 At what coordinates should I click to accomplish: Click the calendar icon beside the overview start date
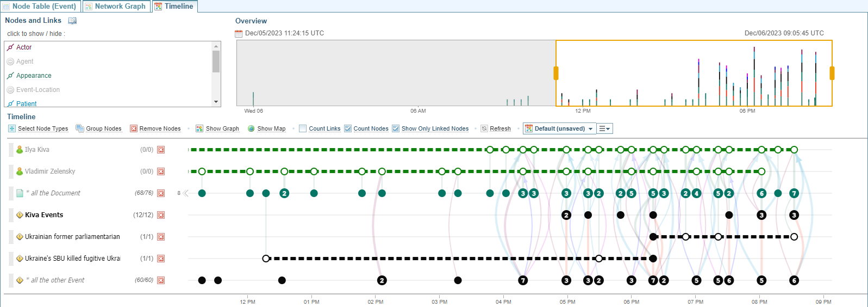(239, 34)
